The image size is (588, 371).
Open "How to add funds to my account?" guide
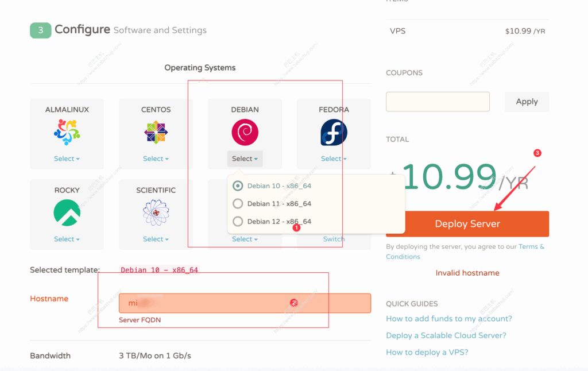point(449,319)
